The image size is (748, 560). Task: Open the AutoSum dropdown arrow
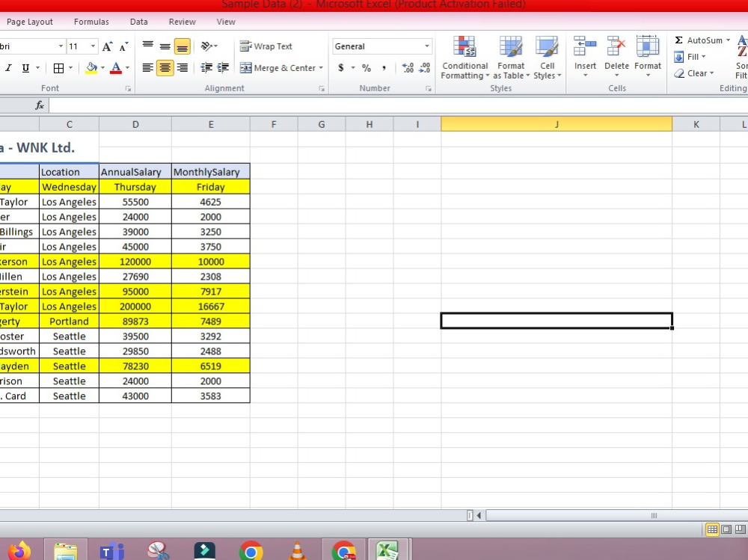(x=728, y=40)
